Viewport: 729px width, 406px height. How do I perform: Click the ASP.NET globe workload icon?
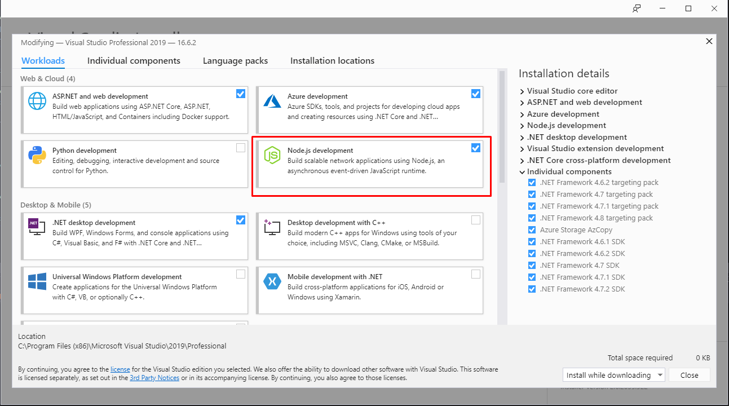pos(37,101)
